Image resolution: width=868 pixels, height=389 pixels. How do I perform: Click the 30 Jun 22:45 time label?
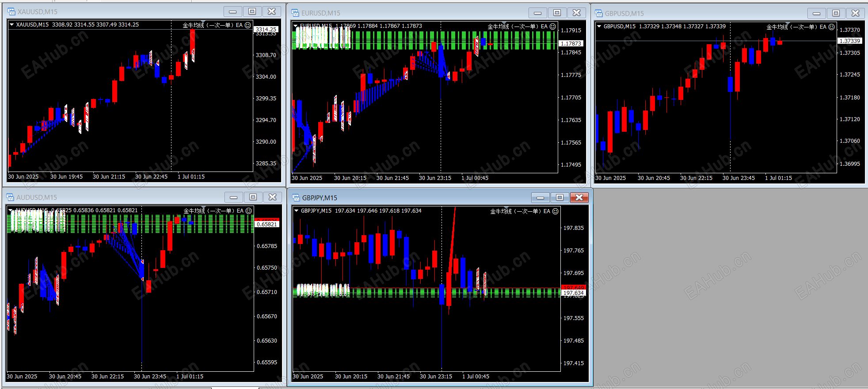click(x=151, y=176)
